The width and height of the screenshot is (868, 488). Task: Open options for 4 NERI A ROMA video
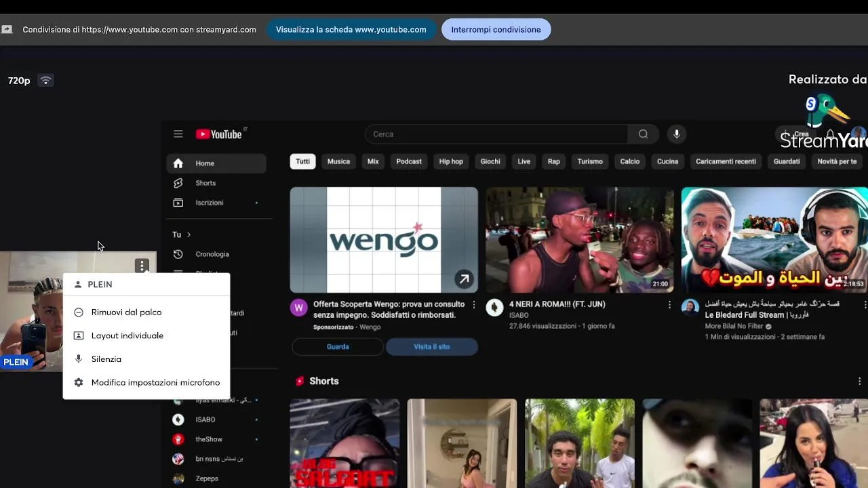669,305
